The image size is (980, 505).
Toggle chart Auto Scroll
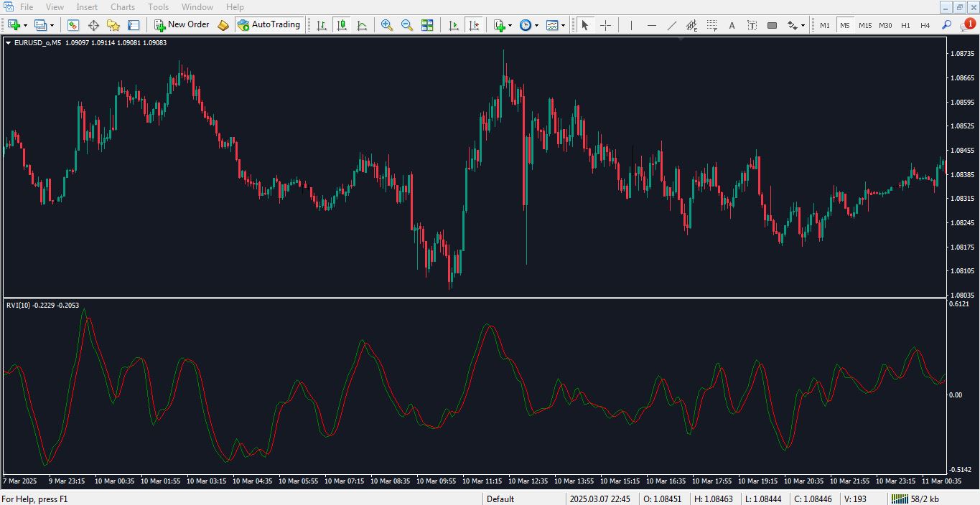pos(454,25)
